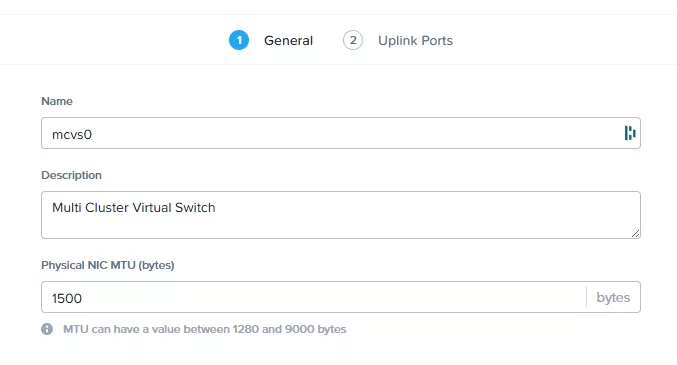Click the blue step 1 circle icon
This screenshot has height=365, width=677.
[239, 40]
